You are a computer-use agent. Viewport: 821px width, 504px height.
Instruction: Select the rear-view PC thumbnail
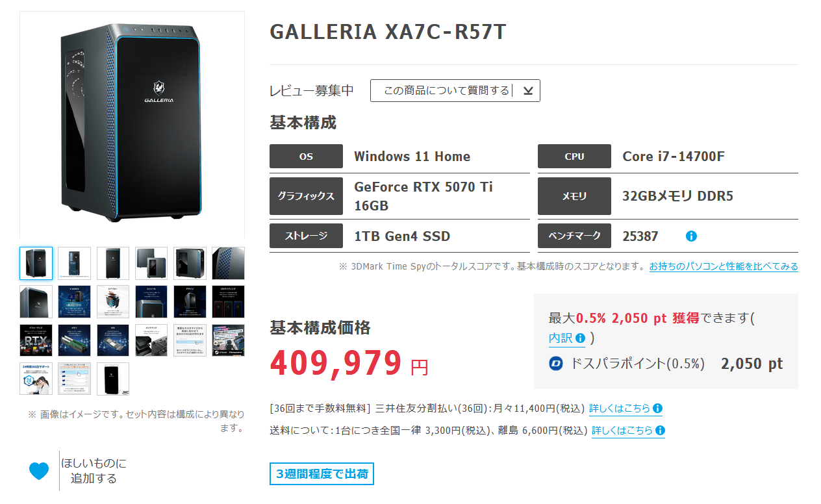[x=75, y=263]
